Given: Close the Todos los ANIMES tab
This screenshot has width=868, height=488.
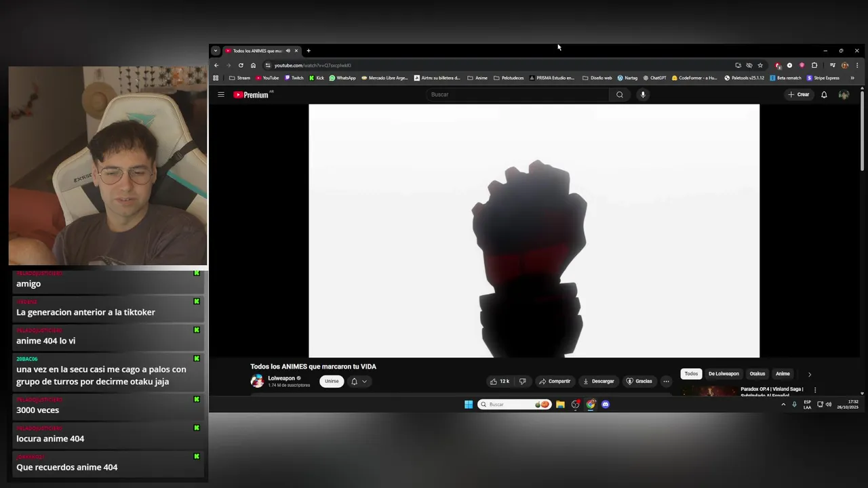Looking at the screenshot, I should 296,51.
